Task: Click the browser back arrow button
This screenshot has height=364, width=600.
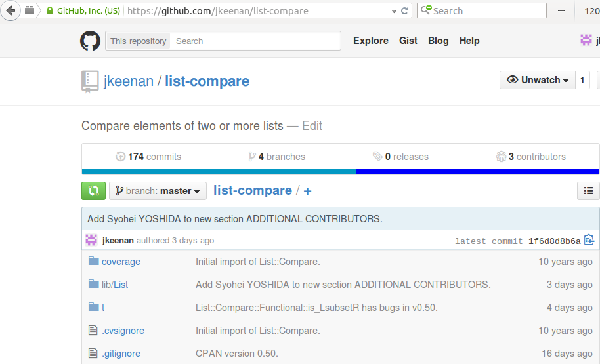Action: (10, 11)
